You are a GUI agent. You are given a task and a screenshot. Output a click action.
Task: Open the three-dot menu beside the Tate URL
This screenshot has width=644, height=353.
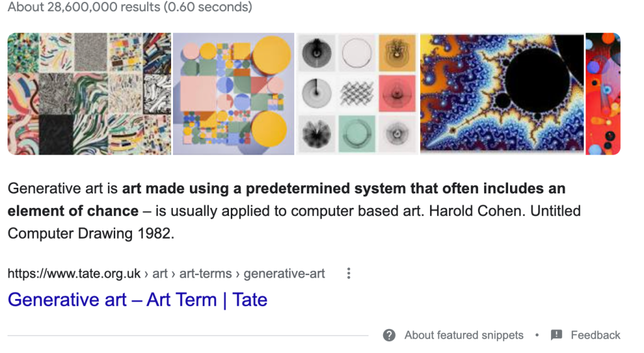click(348, 273)
